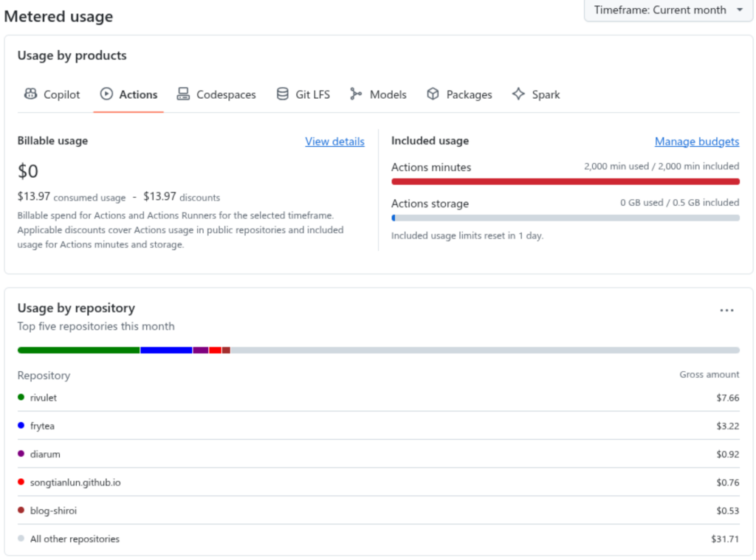Click the red Actions minutes progress bar
Screen dimensions: 756x560
click(566, 182)
